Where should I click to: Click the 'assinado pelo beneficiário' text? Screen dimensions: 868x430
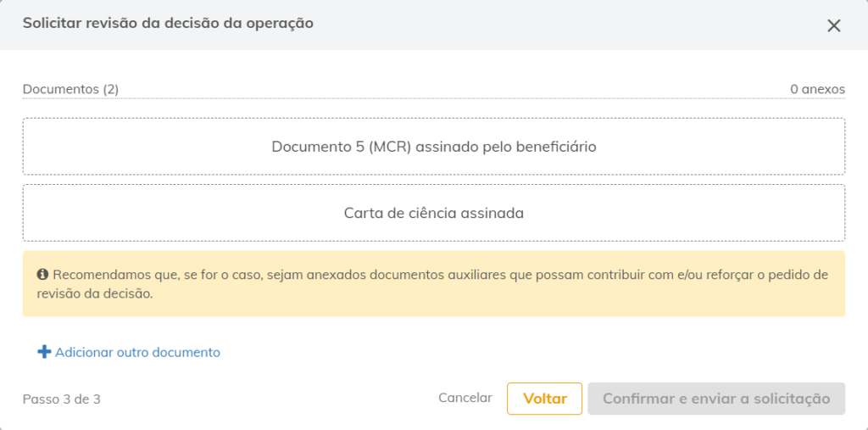tap(505, 148)
